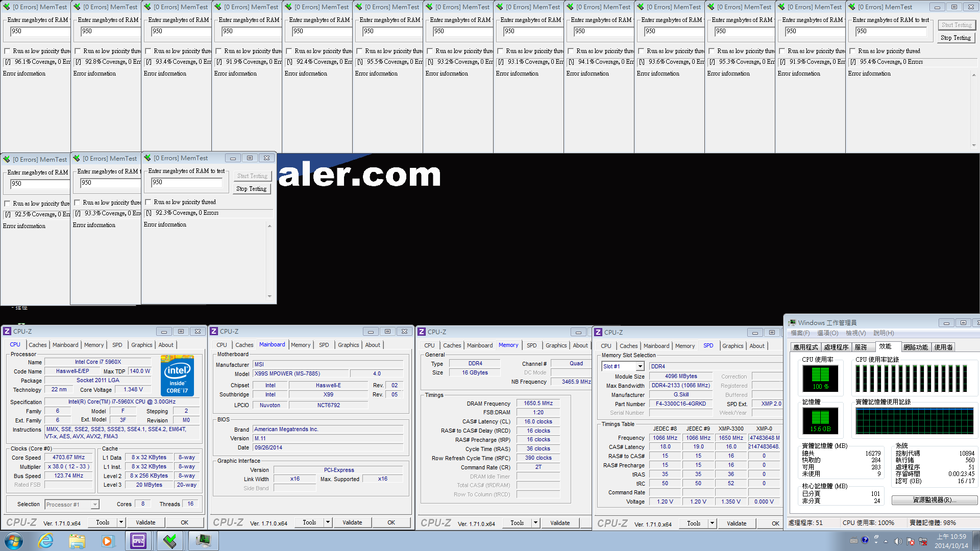Viewport: 980px width, 551px height.
Task: Click scrollbar down arrow in 92.3% MemTest error box
Action: click(x=269, y=296)
